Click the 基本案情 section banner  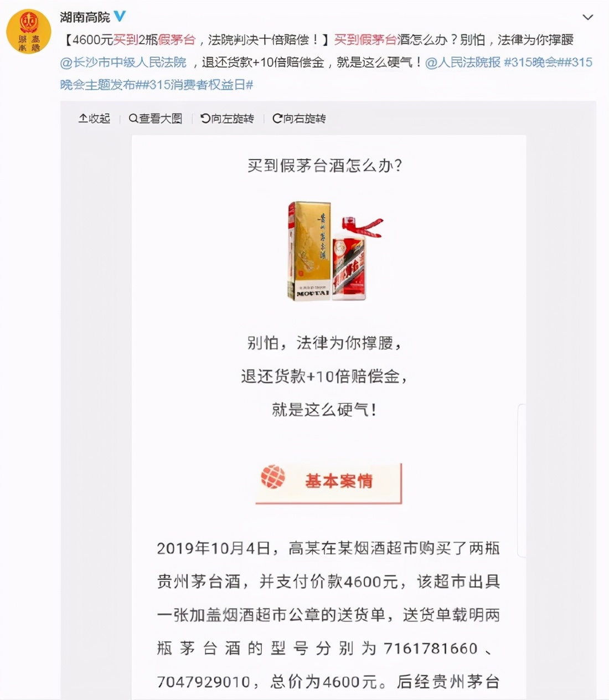(x=328, y=483)
